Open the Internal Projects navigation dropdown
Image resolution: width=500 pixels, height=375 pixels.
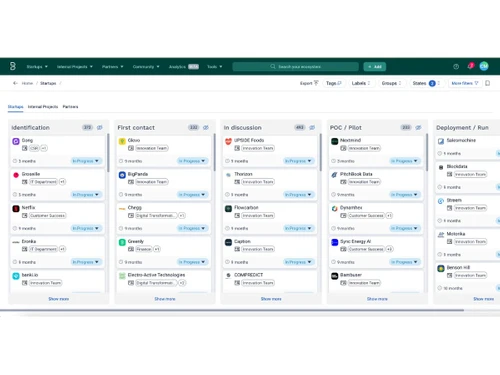point(75,67)
